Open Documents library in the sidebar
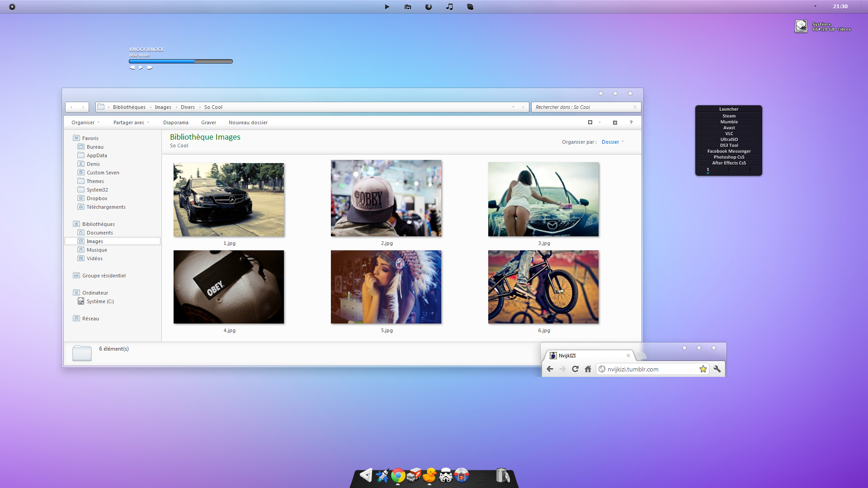This screenshot has height=488, width=868. [99, 233]
